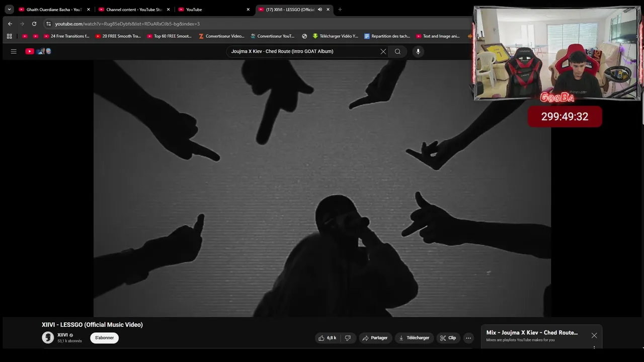644x362 pixels.
Task: Open more actions three-dot menu
Action: tap(468, 338)
